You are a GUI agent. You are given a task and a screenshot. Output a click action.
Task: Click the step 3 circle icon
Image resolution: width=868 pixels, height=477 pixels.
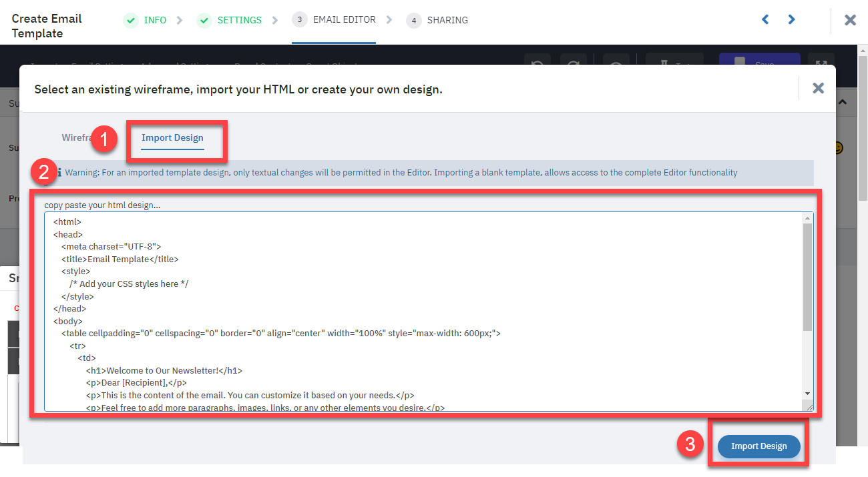click(299, 19)
